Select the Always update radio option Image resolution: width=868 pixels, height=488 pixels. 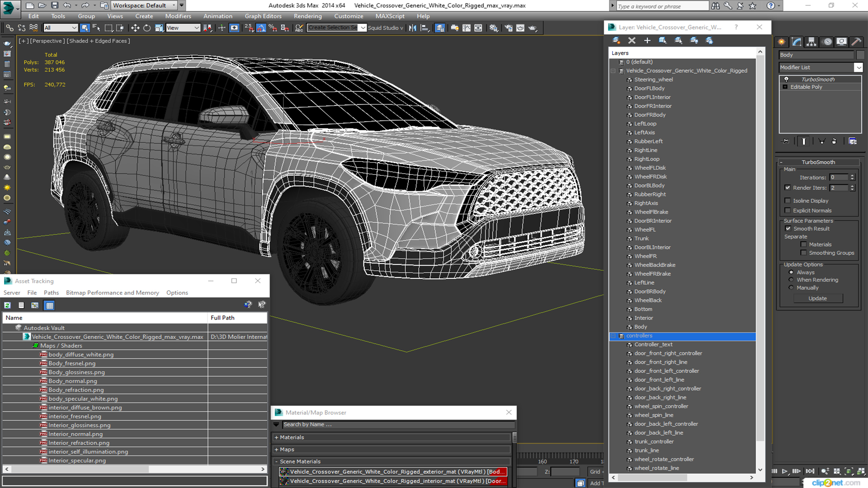point(791,272)
